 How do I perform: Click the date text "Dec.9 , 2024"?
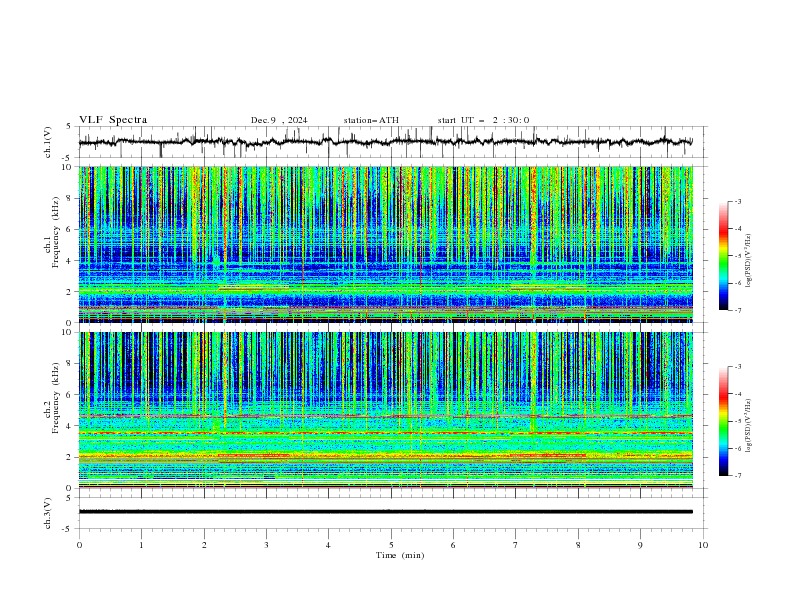coord(279,120)
